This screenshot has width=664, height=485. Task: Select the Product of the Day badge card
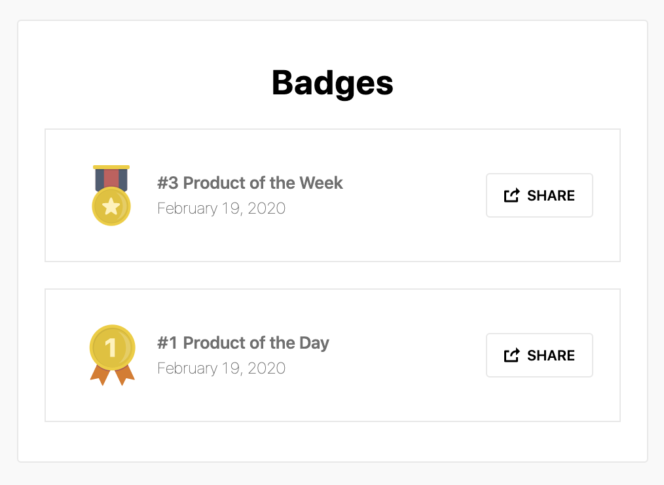(332, 355)
